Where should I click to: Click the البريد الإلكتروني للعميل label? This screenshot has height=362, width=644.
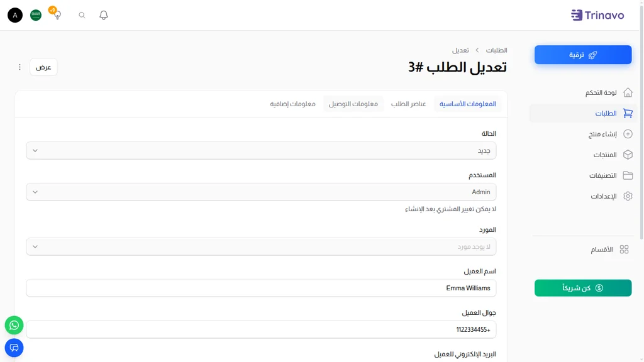tap(465, 354)
